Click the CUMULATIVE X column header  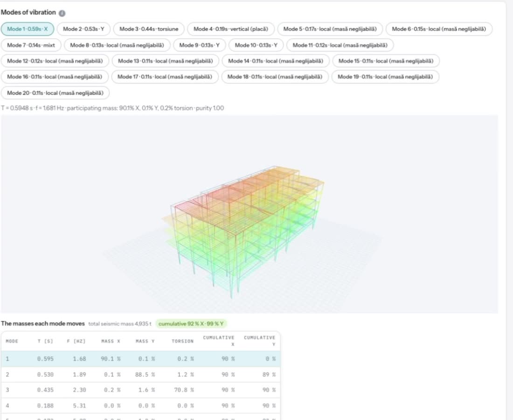[x=219, y=341]
